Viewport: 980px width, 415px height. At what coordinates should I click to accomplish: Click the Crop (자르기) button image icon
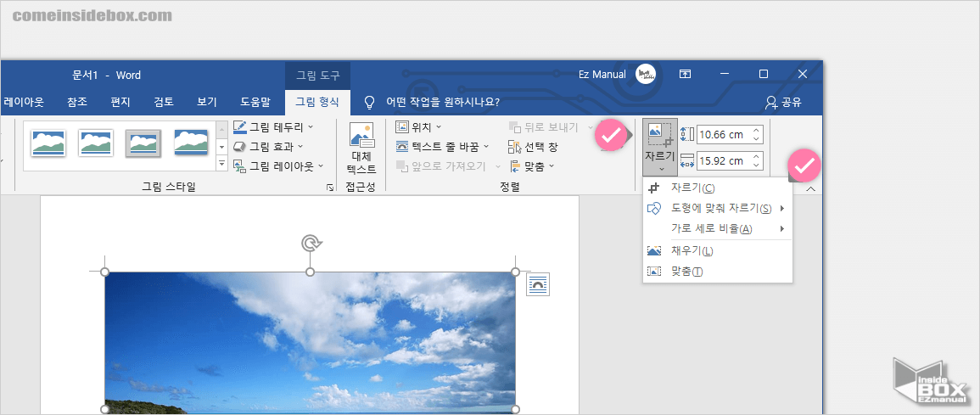tap(659, 134)
